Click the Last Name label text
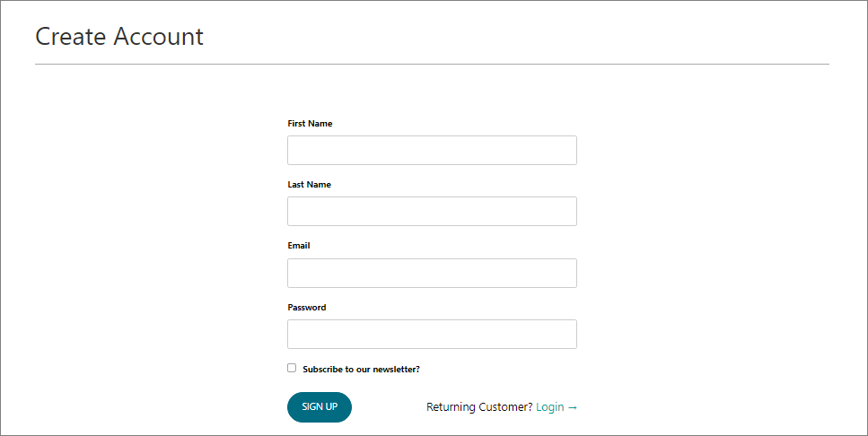This screenshot has width=868, height=436. [x=310, y=184]
